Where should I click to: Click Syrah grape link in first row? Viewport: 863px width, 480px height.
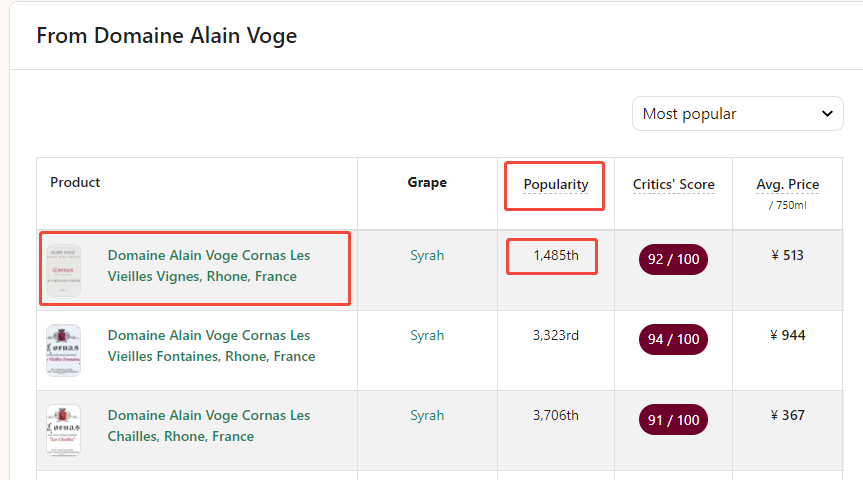click(x=427, y=255)
